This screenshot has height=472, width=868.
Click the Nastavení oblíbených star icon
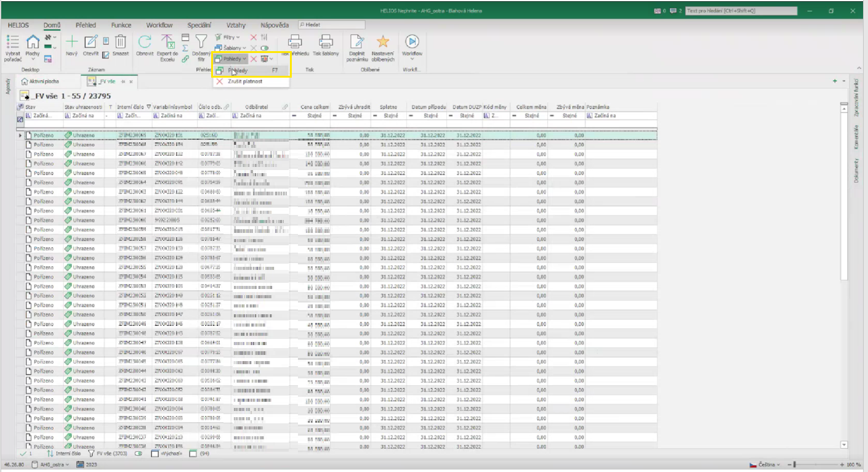tap(382, 42)
